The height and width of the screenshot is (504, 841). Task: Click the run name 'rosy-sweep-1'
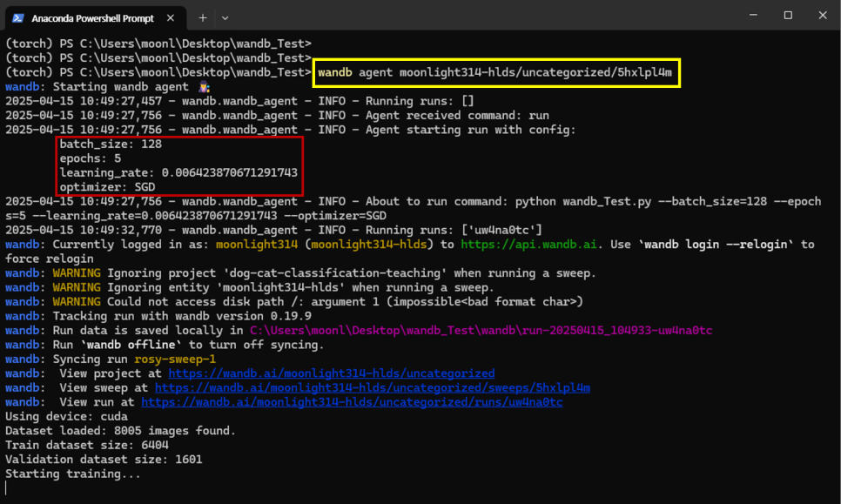pos(175,360)
